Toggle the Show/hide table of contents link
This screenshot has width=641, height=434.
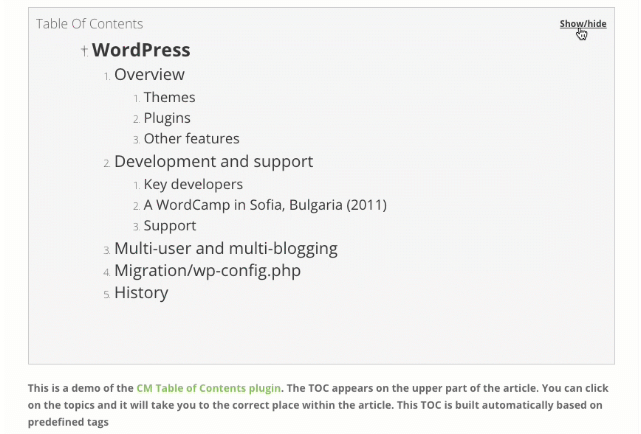pyautogui.click(x=582, y=24)
